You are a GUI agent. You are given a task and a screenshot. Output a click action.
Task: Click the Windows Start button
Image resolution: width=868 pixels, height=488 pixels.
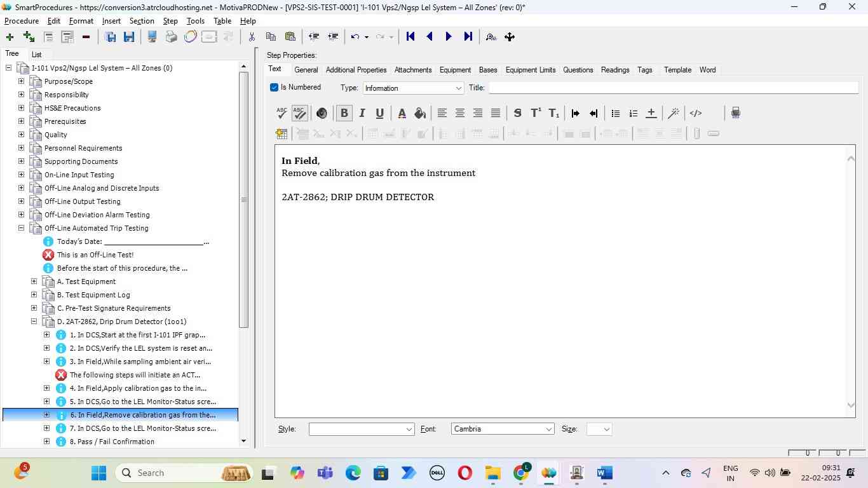[x=98, y=473]
